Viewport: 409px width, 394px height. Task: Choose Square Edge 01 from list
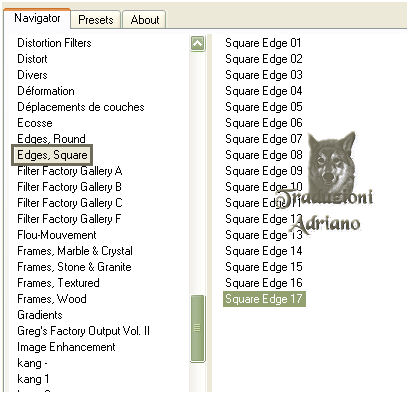(x=263, y=43)
